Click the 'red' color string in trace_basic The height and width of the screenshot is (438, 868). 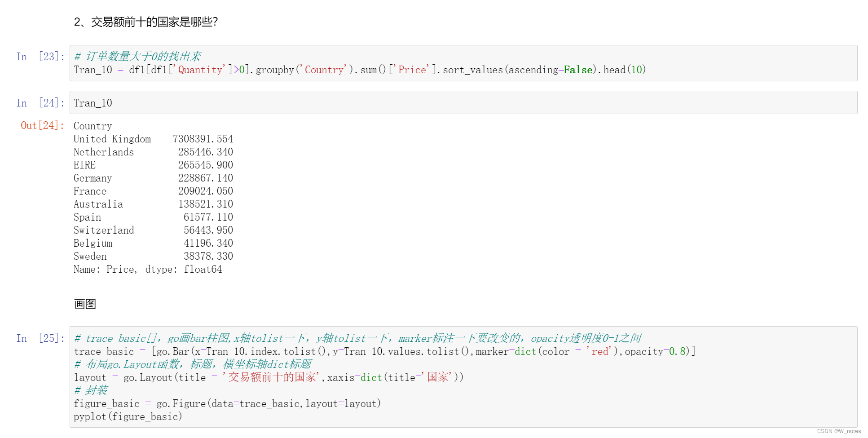point(599,351)
